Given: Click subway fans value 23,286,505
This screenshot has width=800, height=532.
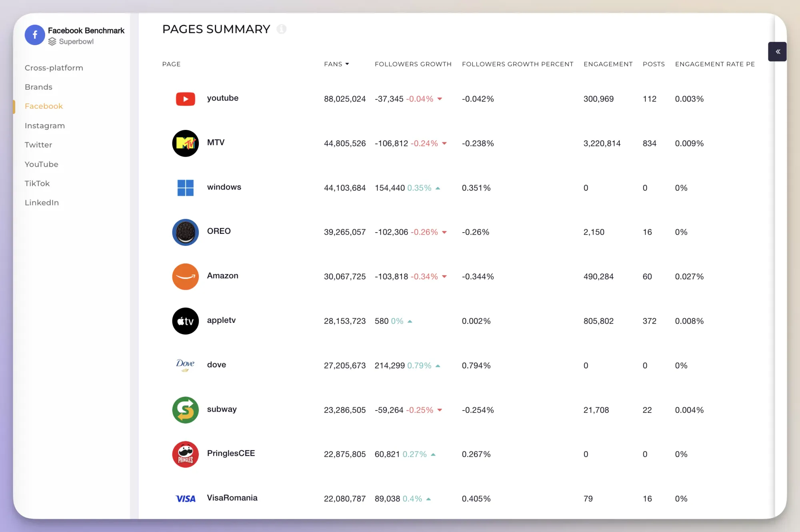Looking at the screenshot, I should [x=345, y=410].
